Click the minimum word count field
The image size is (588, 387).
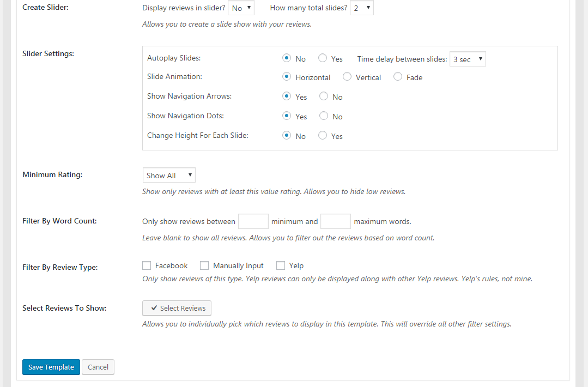pos(253,221)
